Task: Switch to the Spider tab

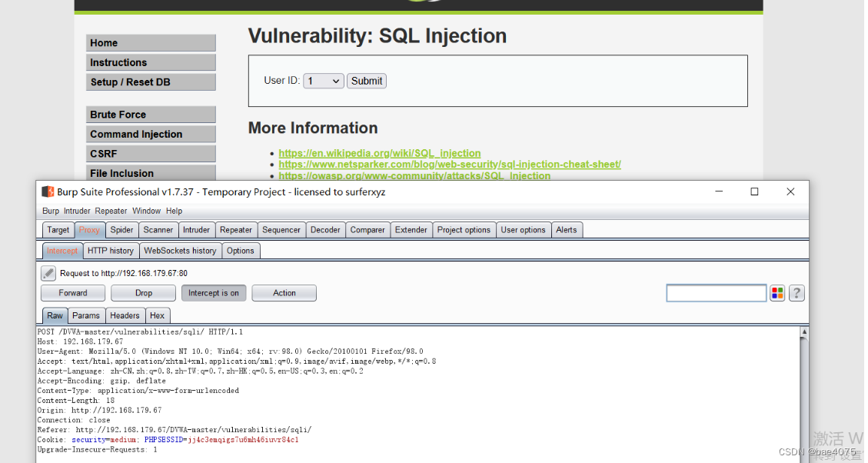Action: [x=121, y=230]
